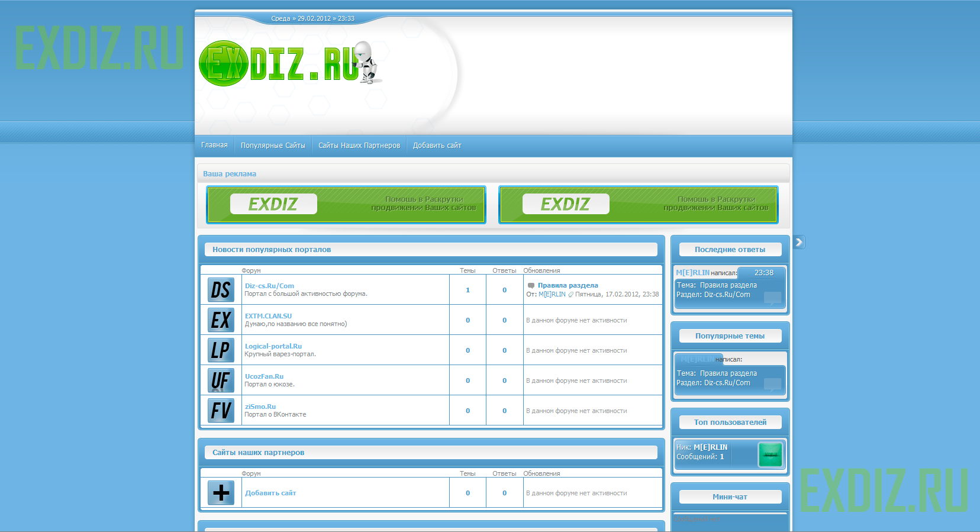Open Добавить сайт forum in the partners section
Viewport: 980px width, 532px height.
click(x=270, y=493)
